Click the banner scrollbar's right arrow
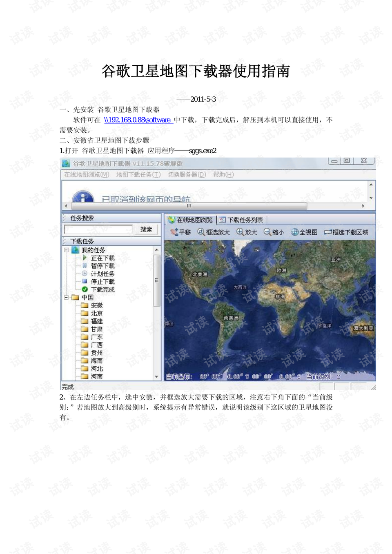The width and height of the screenshot is (392, 554). pyautogui.click(x=363, y=206)
